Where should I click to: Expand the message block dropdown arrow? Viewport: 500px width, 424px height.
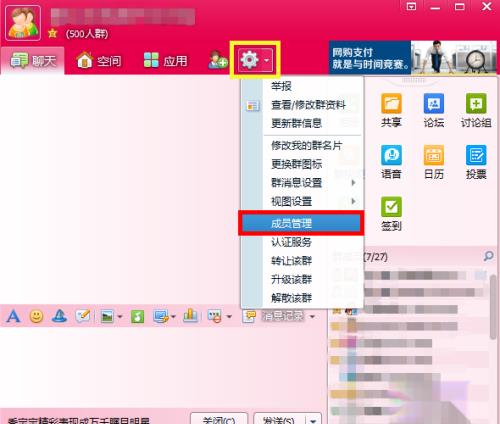(x=229, y=317)
